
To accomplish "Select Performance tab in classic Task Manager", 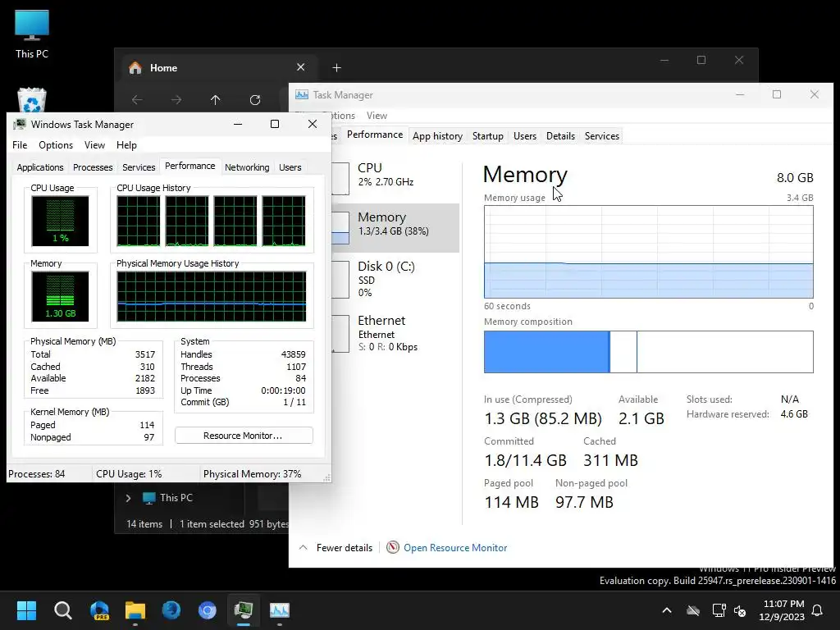I will pos(190,166).
